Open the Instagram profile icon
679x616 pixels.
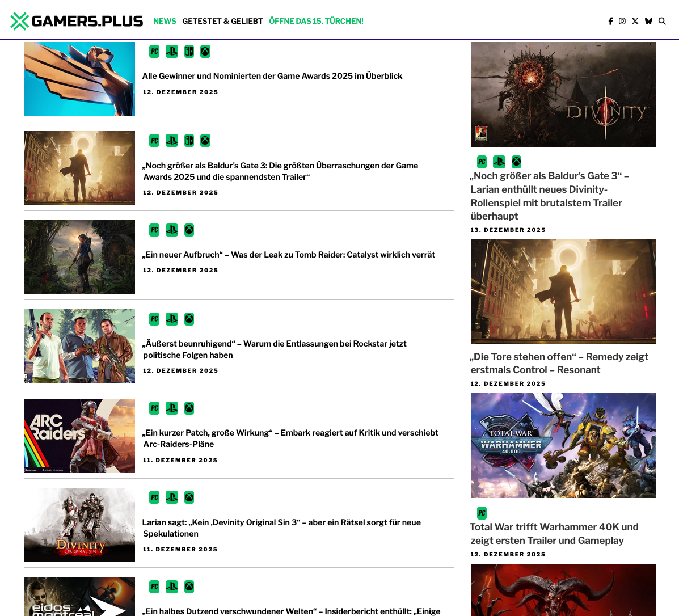(x=622, y=21)
